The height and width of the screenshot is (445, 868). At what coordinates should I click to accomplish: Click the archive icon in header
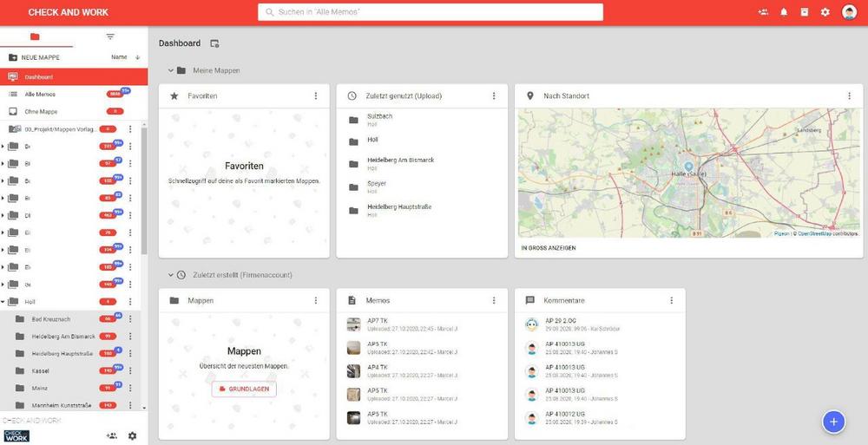(805, 12)
